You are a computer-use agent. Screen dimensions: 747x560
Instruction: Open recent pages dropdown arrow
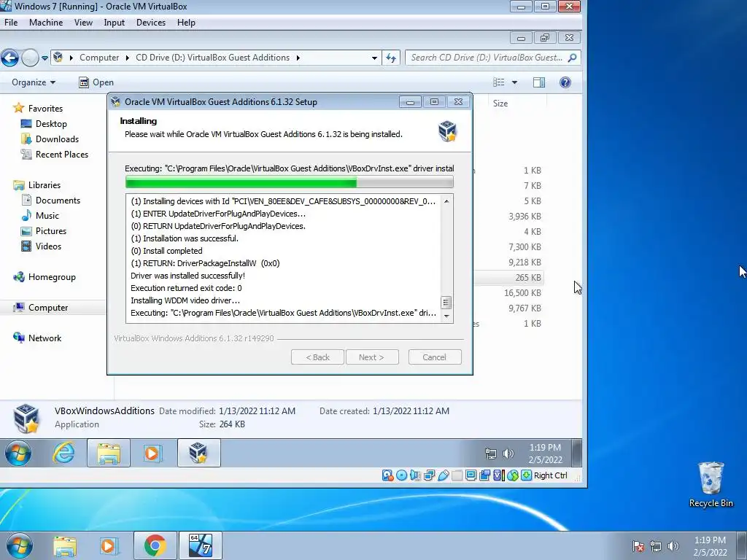44,58
